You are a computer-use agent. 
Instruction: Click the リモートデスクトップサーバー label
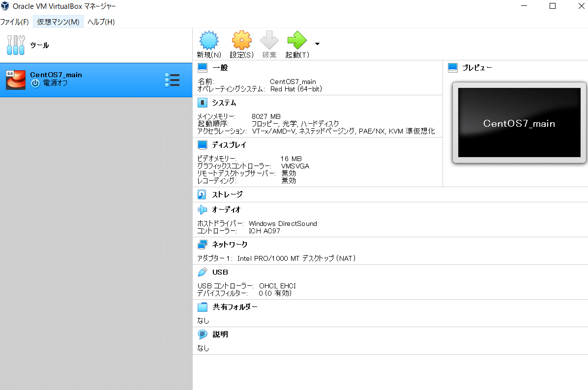(236, 173)
